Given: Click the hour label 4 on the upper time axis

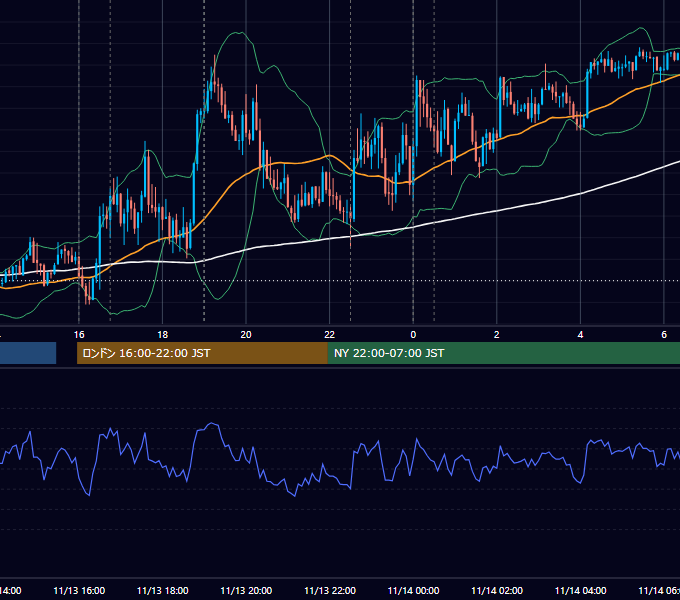Looking at the screenshot, I should (580, 335).
